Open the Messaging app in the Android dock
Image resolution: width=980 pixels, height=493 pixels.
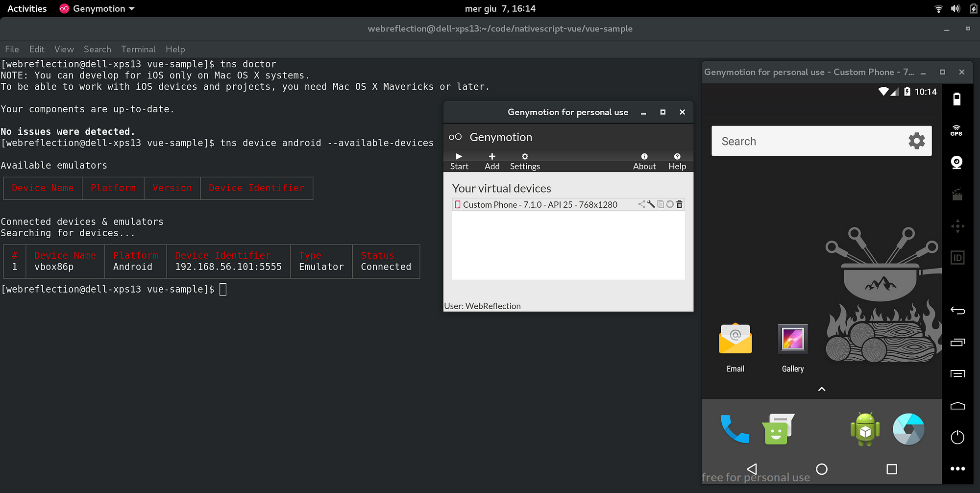point(778,429)
